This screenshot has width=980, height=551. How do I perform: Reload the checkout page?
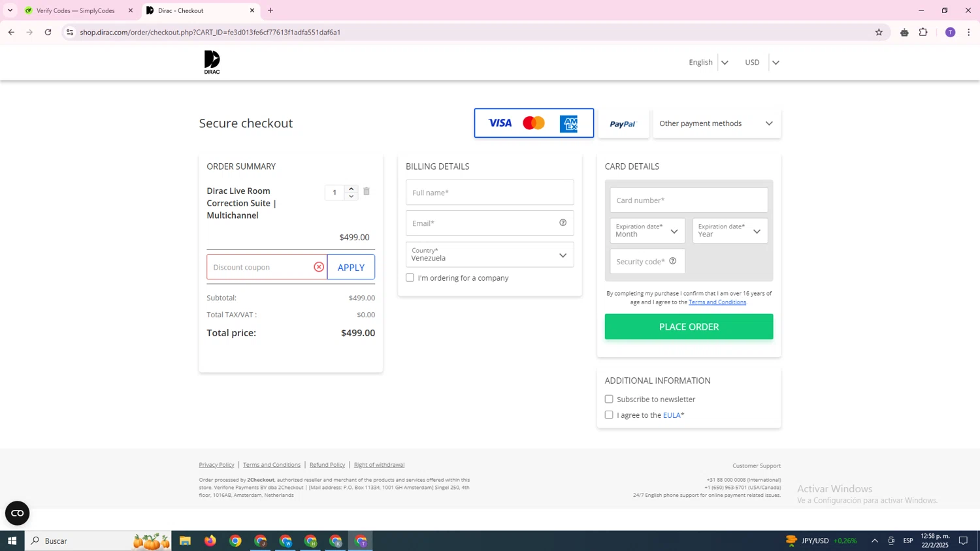(48, 32)
